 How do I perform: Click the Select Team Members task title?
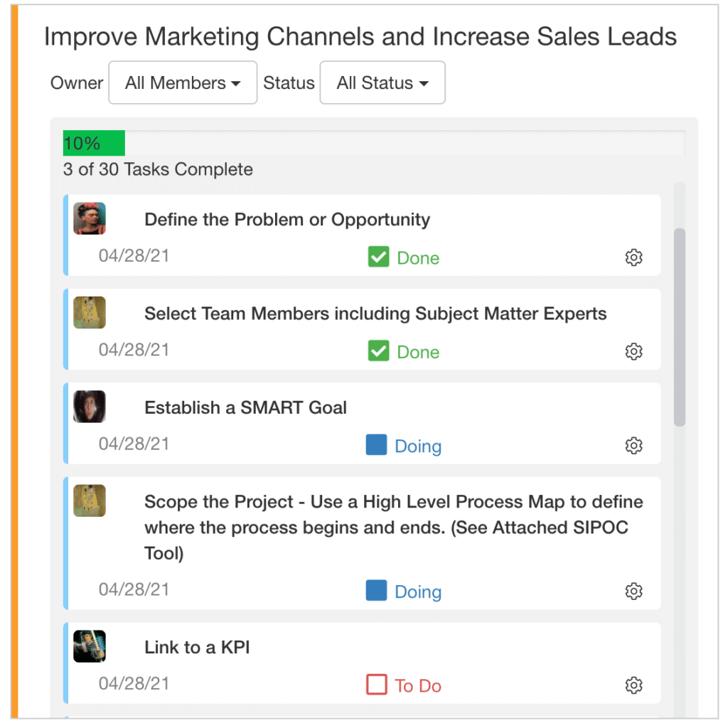(375, 314)
